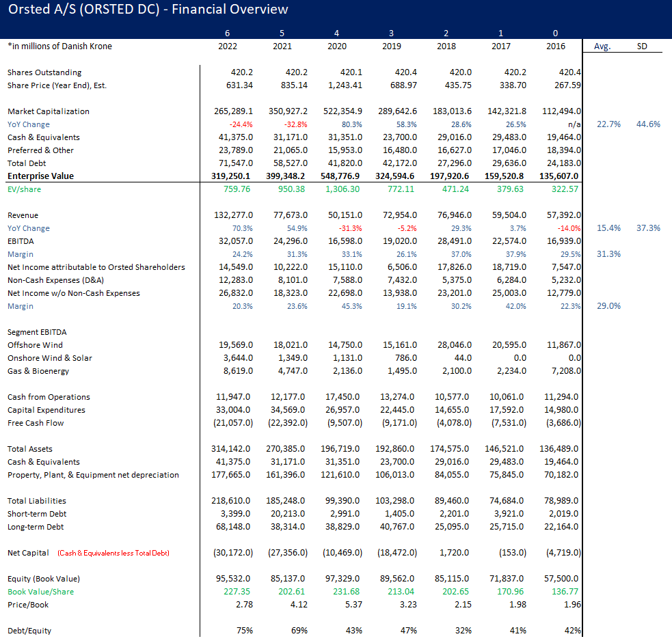Click EV/share value 759.76
Image resolution: width=672 pixels, height=643 pixels.
237,189
